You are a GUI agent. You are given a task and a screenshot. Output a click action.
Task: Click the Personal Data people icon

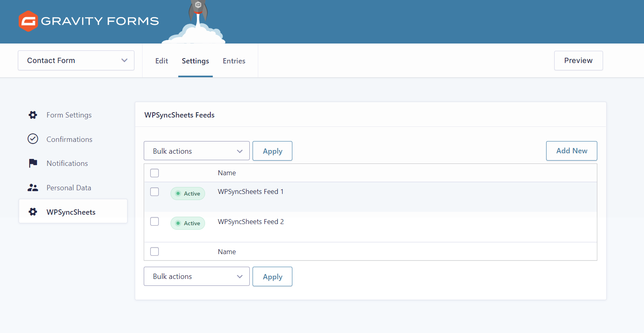tap(33, 188)
